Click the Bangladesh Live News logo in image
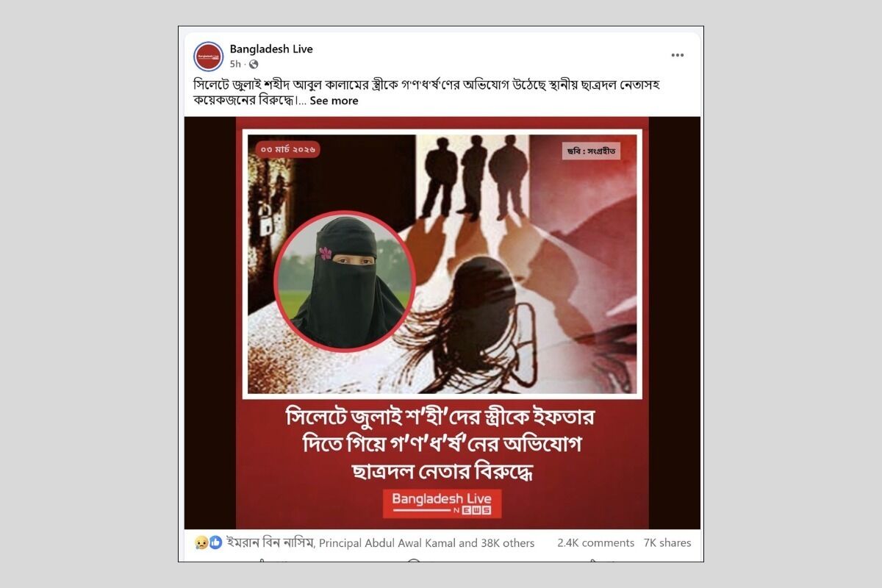 coord(442,503)
